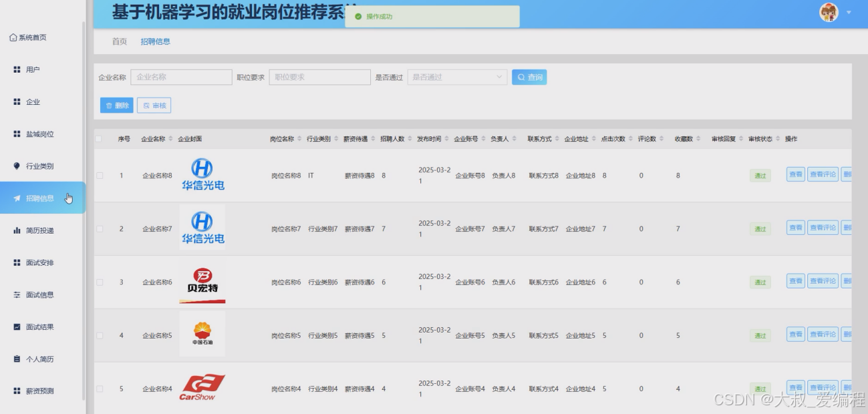Click the sliders icon for 面试信息
The image size is (868, 414).
point(17,294)
